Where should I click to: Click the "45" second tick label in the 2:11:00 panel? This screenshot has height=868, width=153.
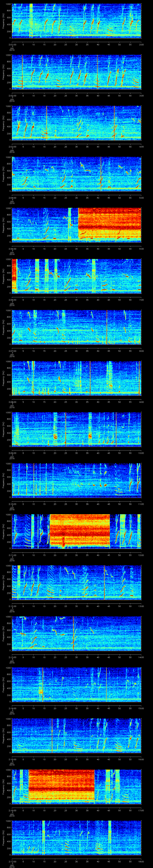pyautogui.click(x=109, y=555)
